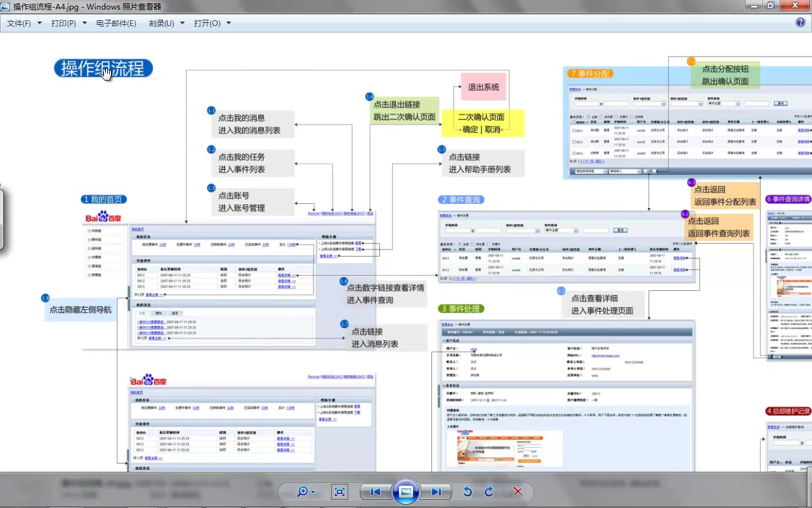Click the 点击数字链接查看详情 note

386,293
